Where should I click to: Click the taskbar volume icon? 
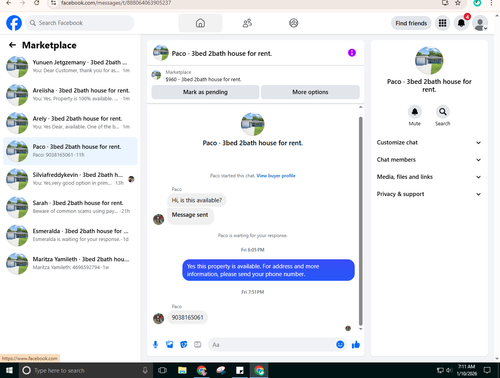(449, 370)
